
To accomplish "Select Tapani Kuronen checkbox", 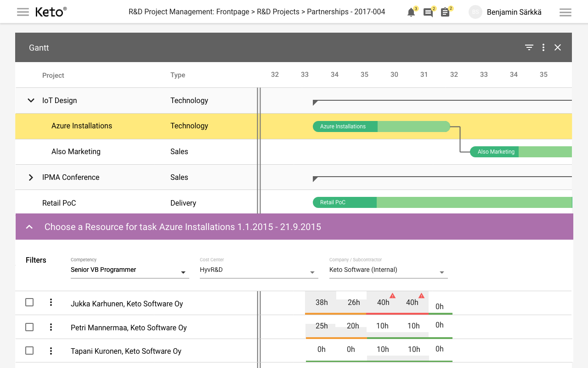I will point(29,351).
